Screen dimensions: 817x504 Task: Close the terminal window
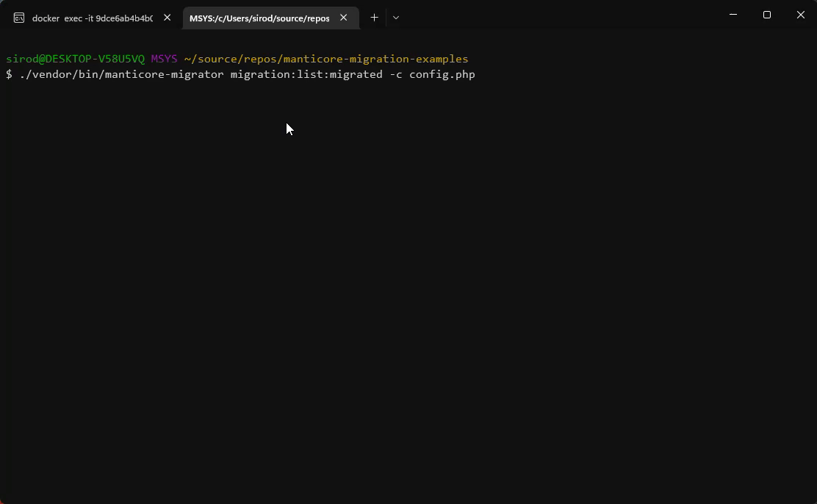click(x=801, y=15)
